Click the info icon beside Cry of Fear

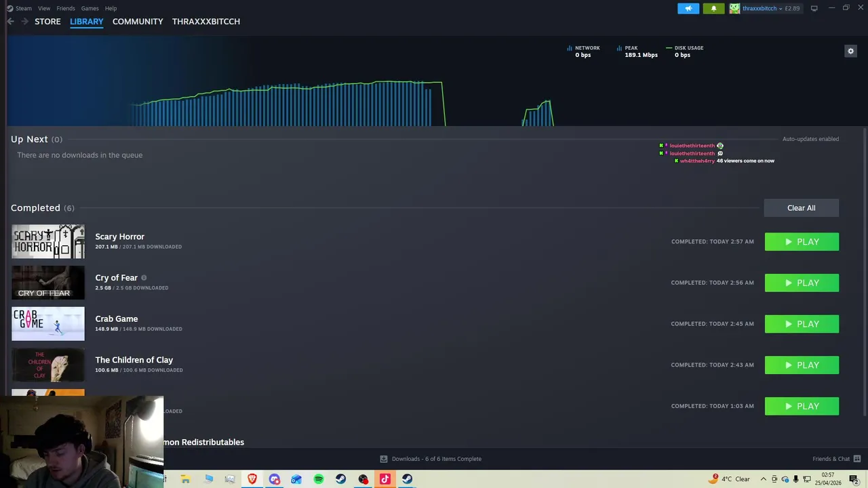(x=144, y=278)
